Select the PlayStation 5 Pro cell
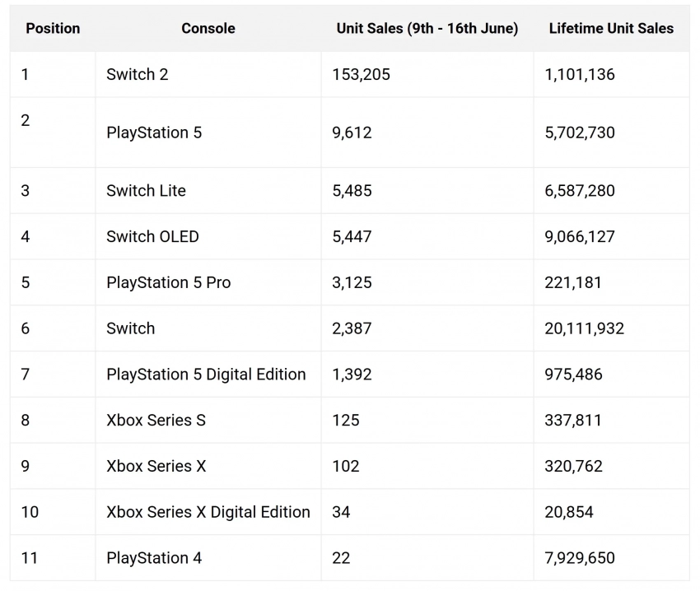Viewport: 700px width, 591px height. (x=169, y=283)
